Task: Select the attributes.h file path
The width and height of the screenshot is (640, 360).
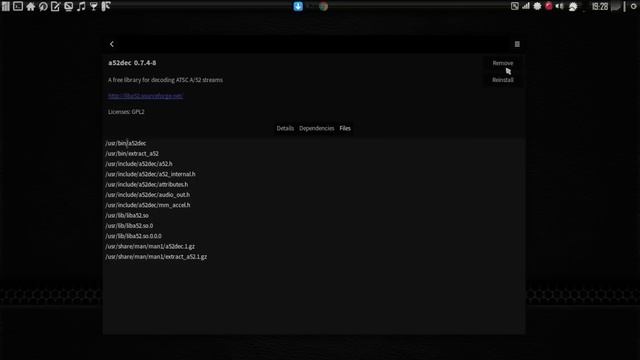Action: pos(147,184)
